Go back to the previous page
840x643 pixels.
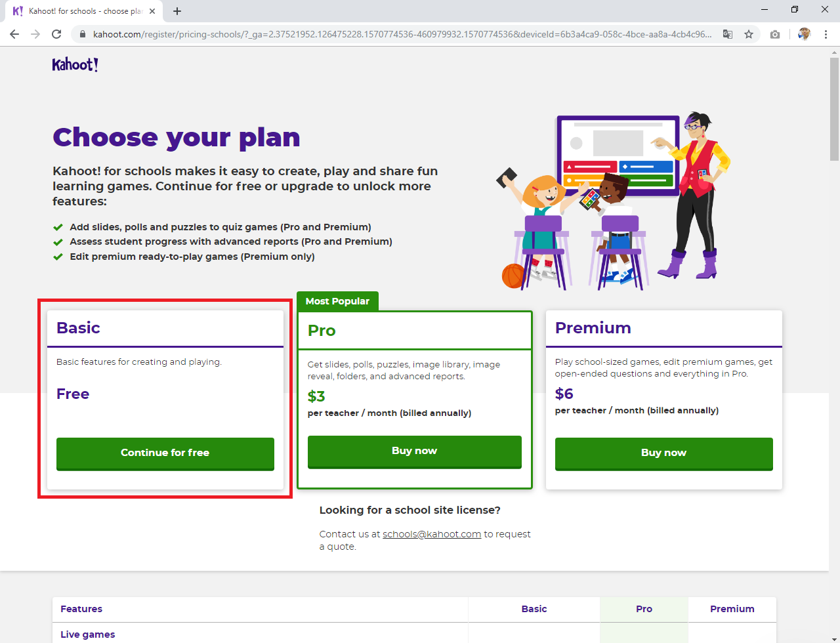coord(14,34)
